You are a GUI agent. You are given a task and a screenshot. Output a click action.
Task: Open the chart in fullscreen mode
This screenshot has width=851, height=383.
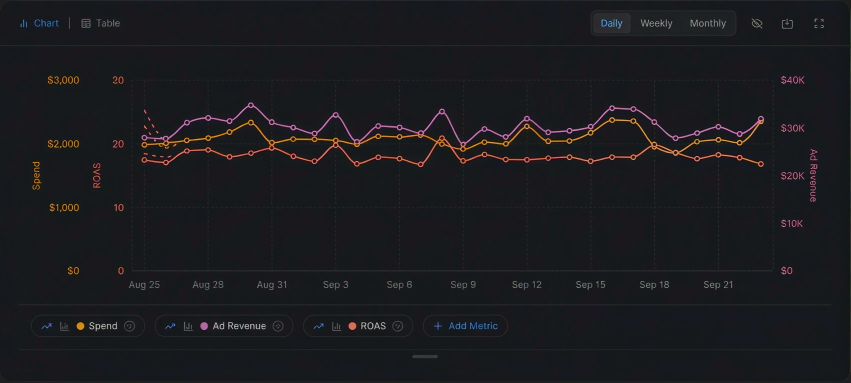[x=819, y=23]
